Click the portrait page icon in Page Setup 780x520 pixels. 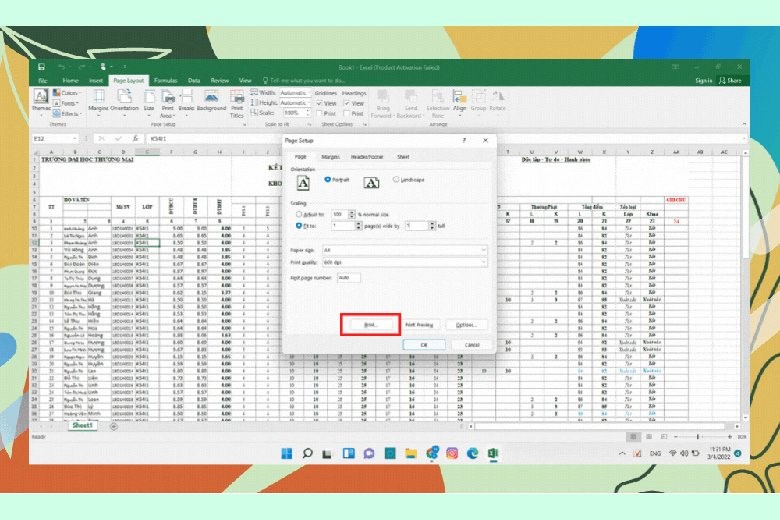(x=303, y=183)
